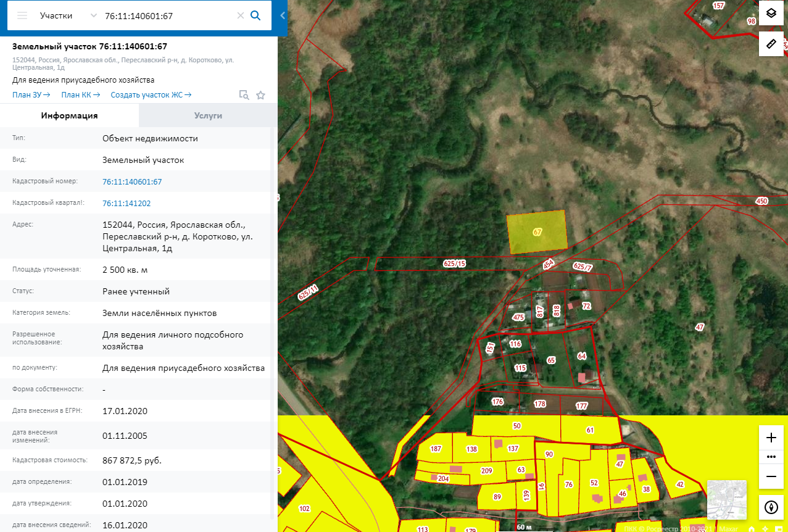Click cadastral quarter 76:11:141202 link

126,203
